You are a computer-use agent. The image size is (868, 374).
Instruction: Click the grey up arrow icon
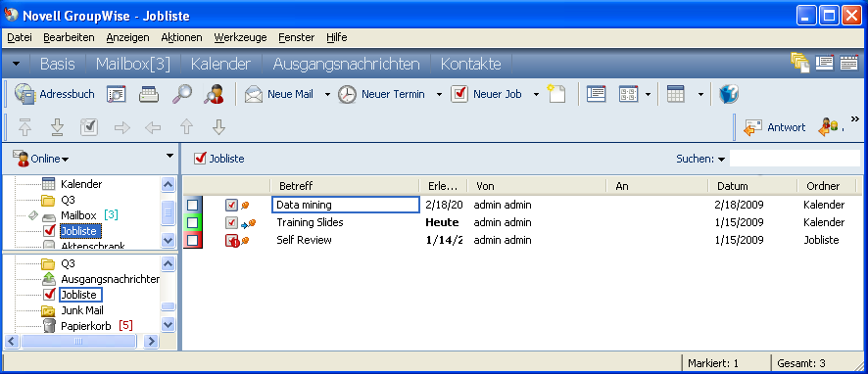pyautogui.click(x=186, y=127)
